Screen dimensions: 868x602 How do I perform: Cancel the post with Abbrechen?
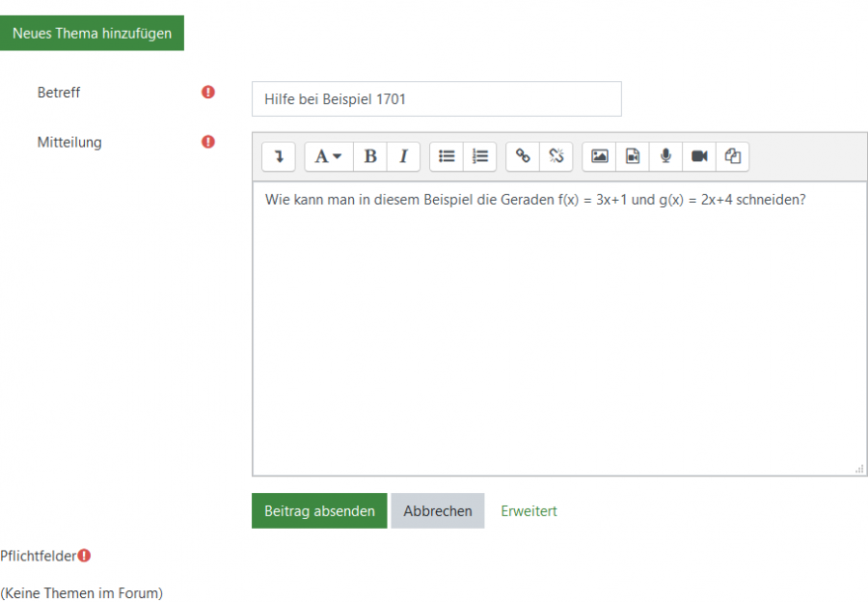click(x=438, y=511)
